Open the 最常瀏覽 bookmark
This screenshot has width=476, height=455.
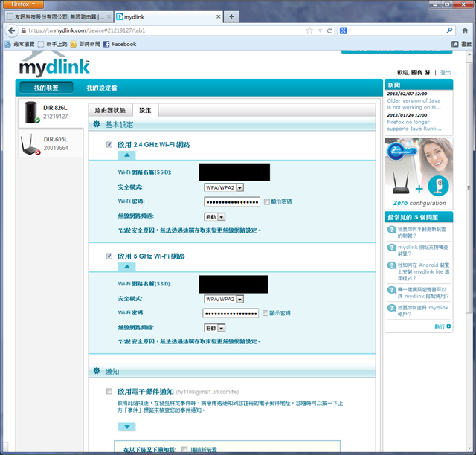click(20, 44)
